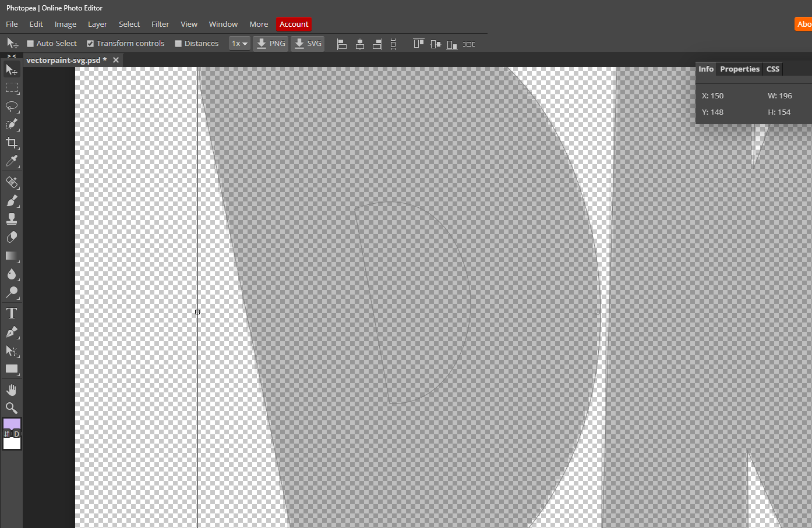Select the Hand tool
This screenshot has height=528, width=812.
click(x=12, y=389)
